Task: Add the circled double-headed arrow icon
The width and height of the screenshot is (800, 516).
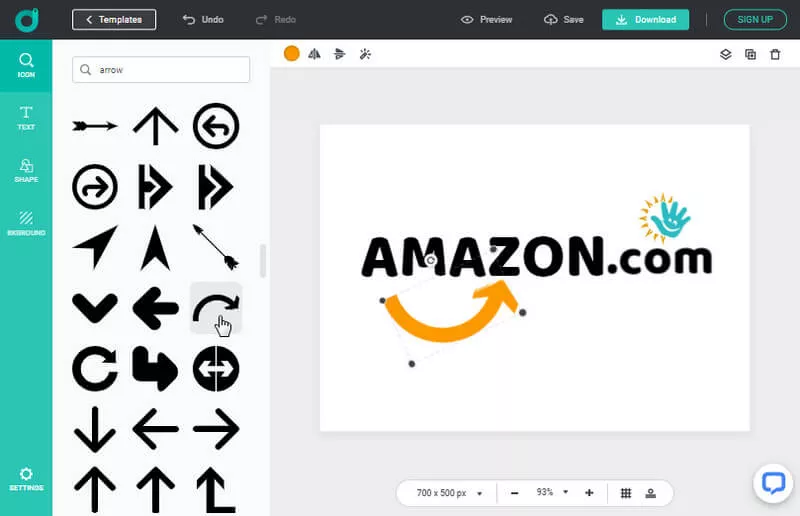Action: (216, 368)
